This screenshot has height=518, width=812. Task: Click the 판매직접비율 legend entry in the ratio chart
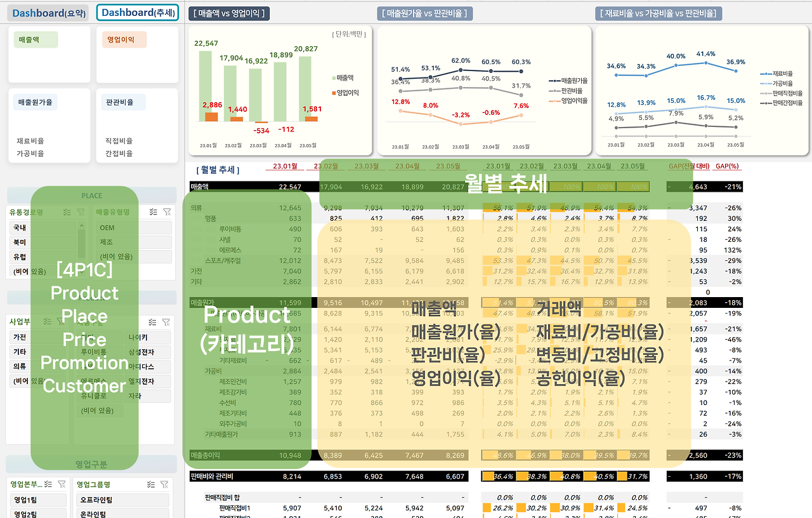[x=782, y=93]
